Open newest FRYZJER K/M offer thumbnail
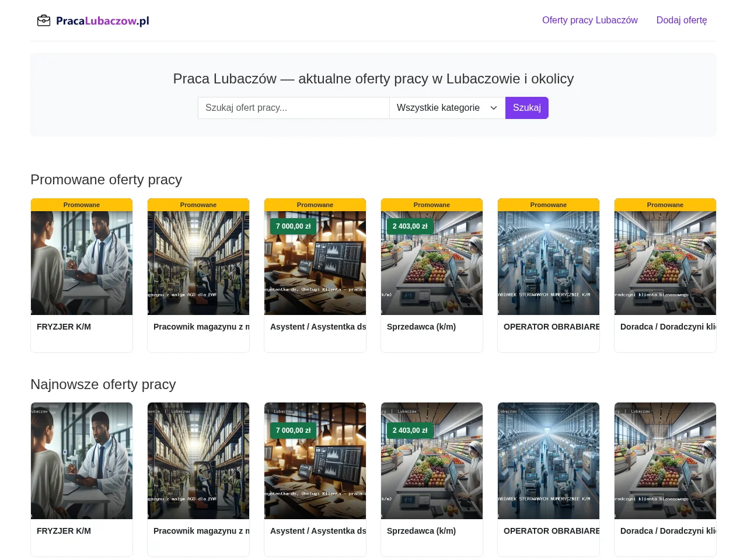This screenshot has height=560, width=747. coord(82,461)
